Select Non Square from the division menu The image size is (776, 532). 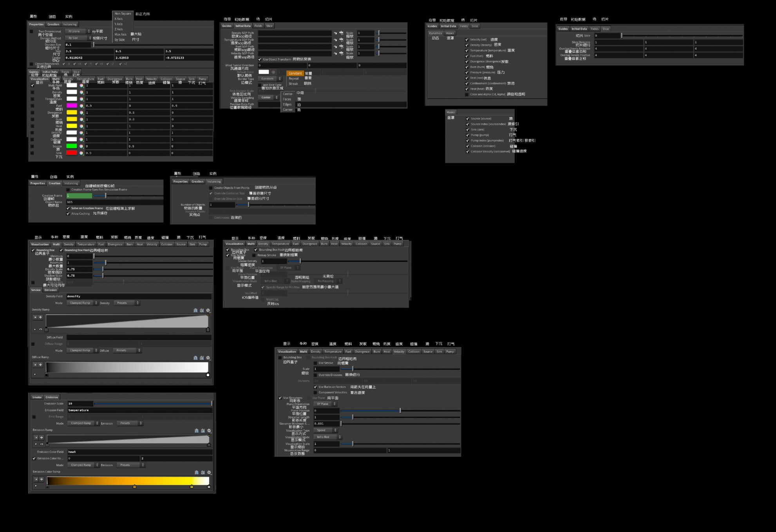(123, 14)
